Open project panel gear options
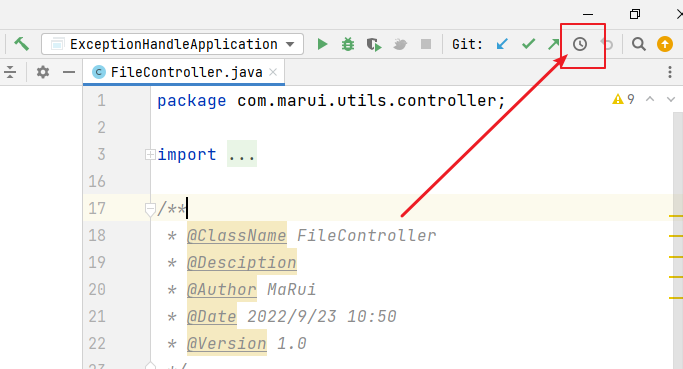The image size is (683, 369). (43, 72)
